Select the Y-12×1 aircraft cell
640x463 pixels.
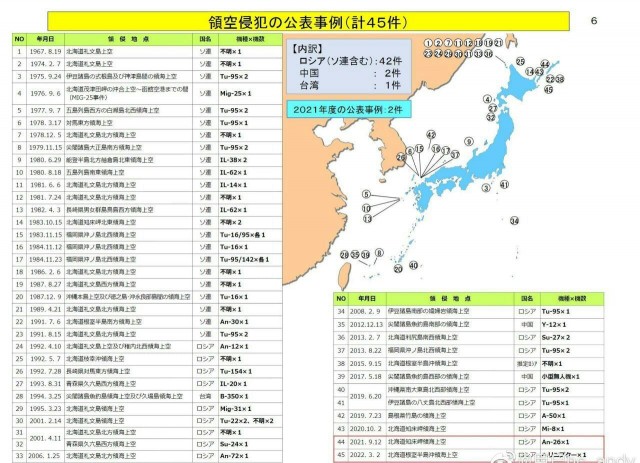(572, 325)
